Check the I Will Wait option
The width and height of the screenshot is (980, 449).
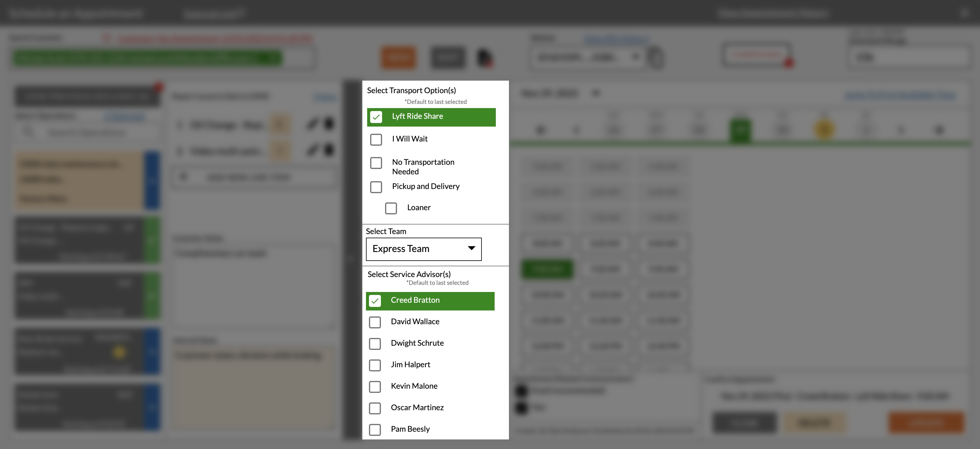point(376,139)
